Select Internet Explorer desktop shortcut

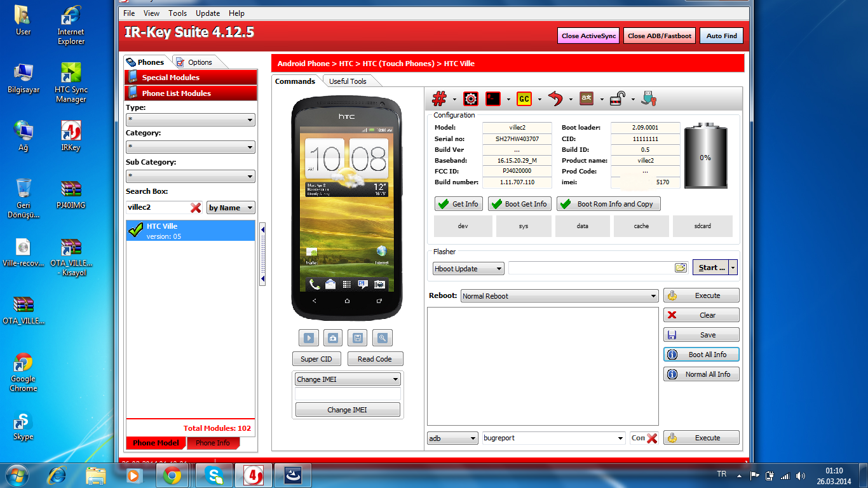[x=71, y=25]
